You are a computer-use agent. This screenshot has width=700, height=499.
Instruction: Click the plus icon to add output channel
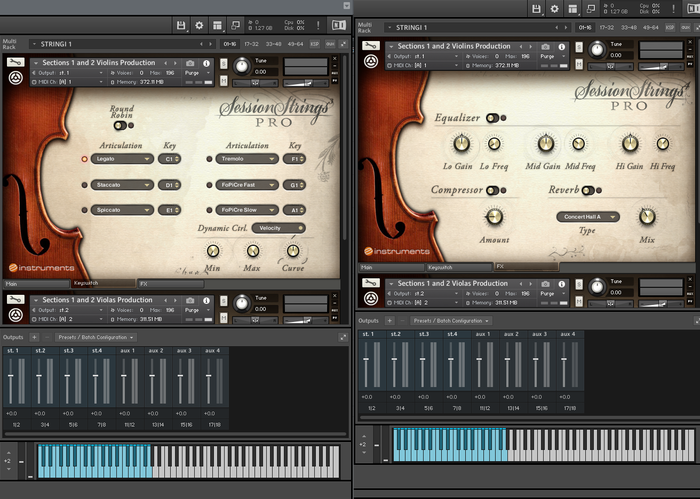click(x=35, y=337)
